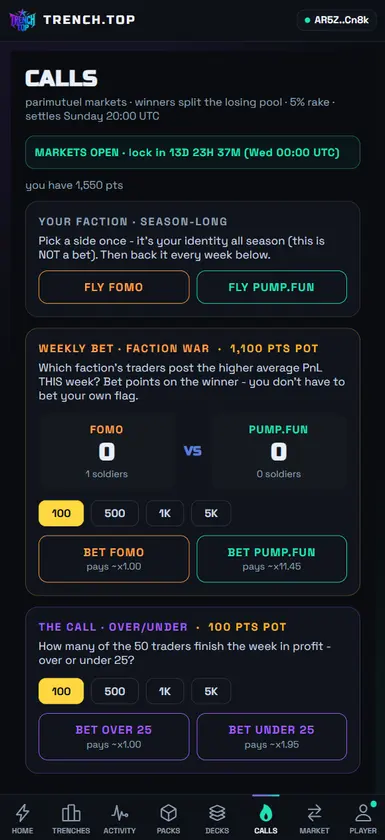385x840 pixels.
Task: Select the Calls flame icon
Action: tap(266, 813)
